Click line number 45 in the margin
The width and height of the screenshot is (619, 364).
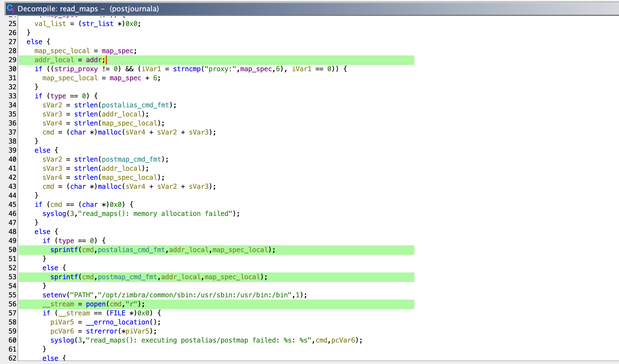pos(12,204)
